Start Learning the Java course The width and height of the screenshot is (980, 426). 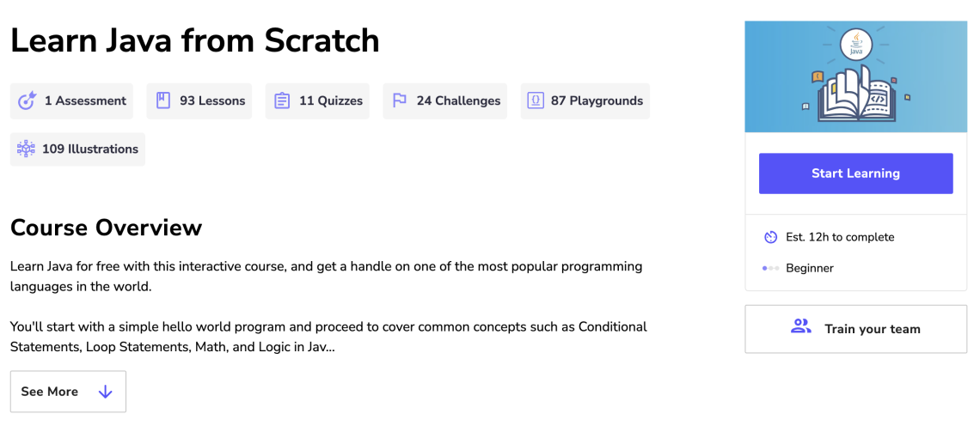point(855,173)
